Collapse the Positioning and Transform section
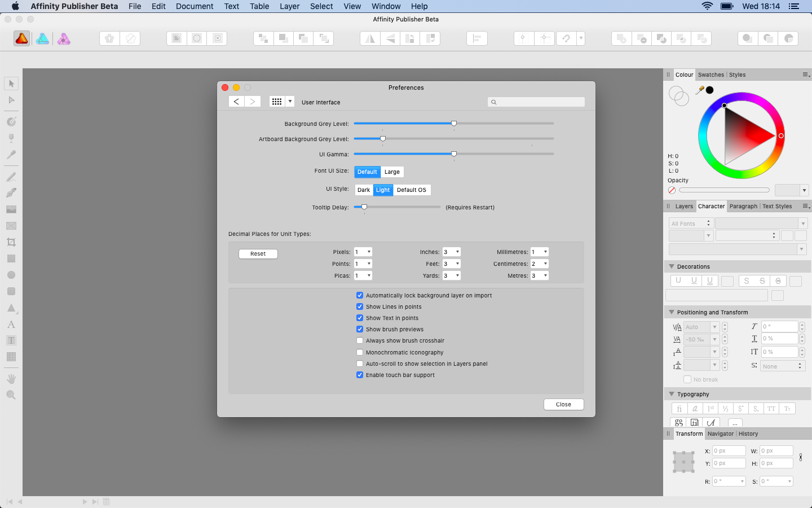The height and width of the screenshot is (508, 812). point(672,312)
